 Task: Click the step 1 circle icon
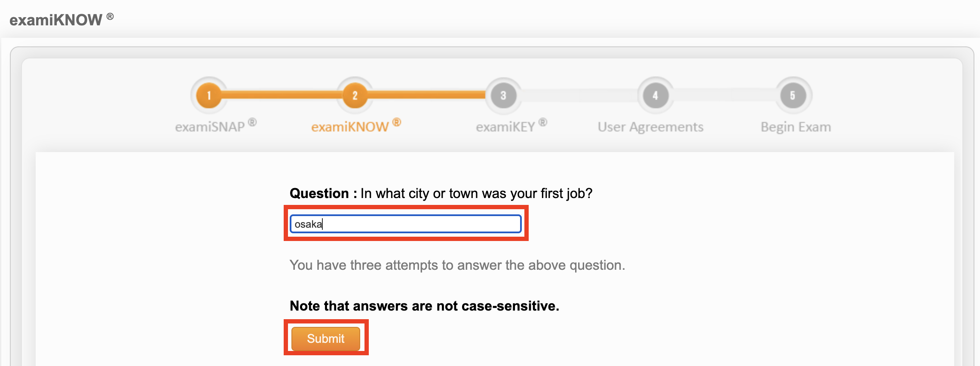click(209, 95)
